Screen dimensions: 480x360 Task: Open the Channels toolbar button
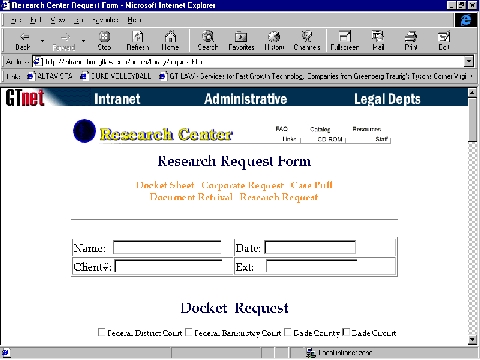tap(307, 41)
